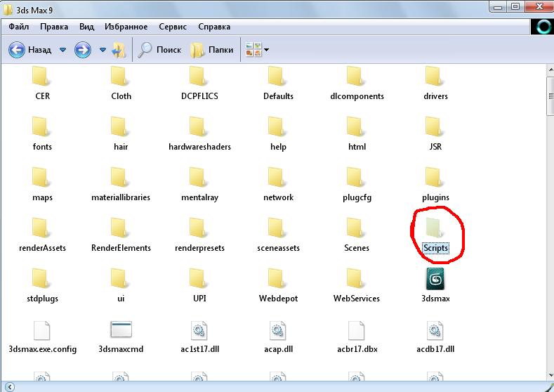Select the acdb17.dll file
Image resolution: width=554 pixels, height=392 pixels.
[435, 337]
